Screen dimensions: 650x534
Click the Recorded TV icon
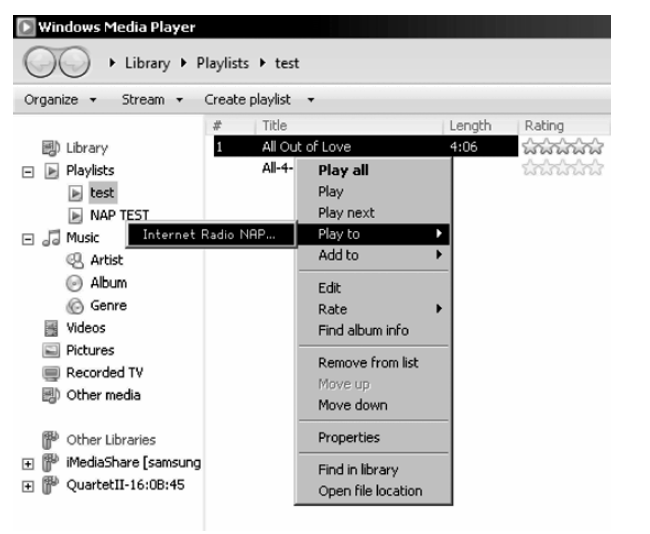point(51,373)
